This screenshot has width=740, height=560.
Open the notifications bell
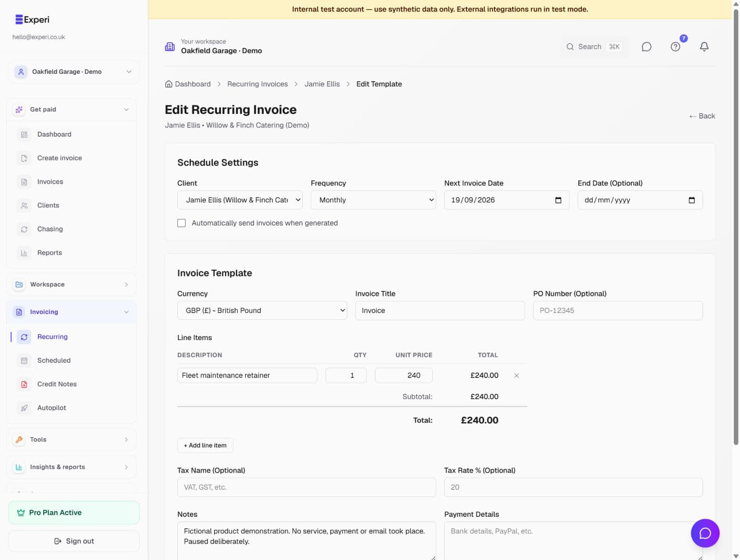click(704, 47)
